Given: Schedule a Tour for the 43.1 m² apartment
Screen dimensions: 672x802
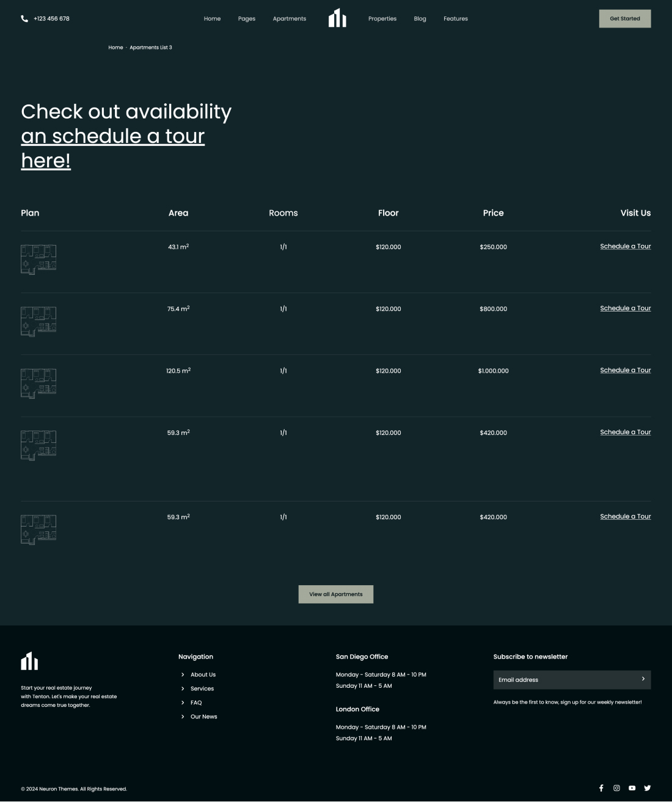Looking at the screenshot, I should tap(625, 247).
